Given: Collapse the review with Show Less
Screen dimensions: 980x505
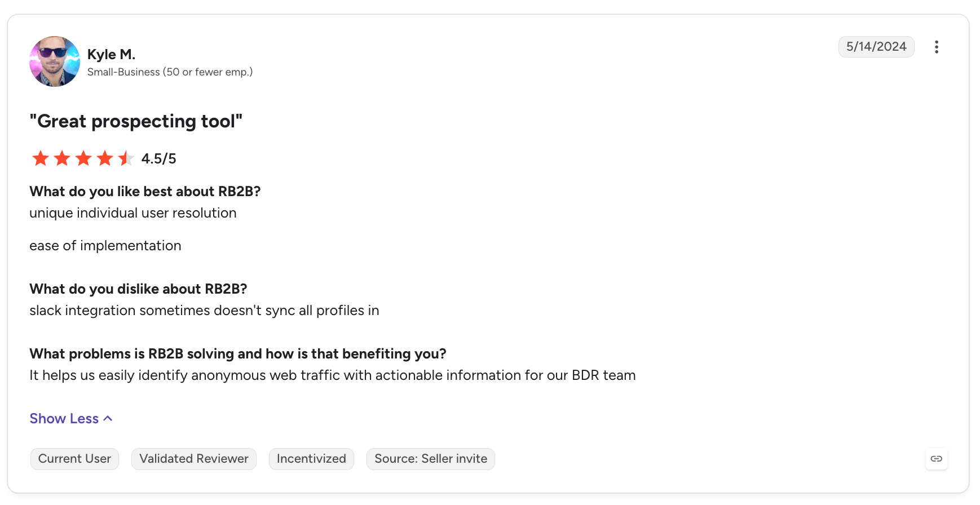Looking at the screenshot, I should coord(71,418).
